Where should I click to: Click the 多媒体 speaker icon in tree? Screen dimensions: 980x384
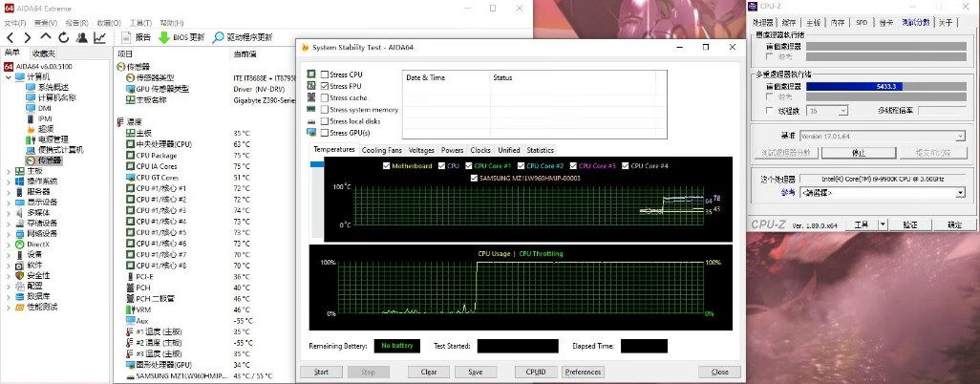(20, 213)
